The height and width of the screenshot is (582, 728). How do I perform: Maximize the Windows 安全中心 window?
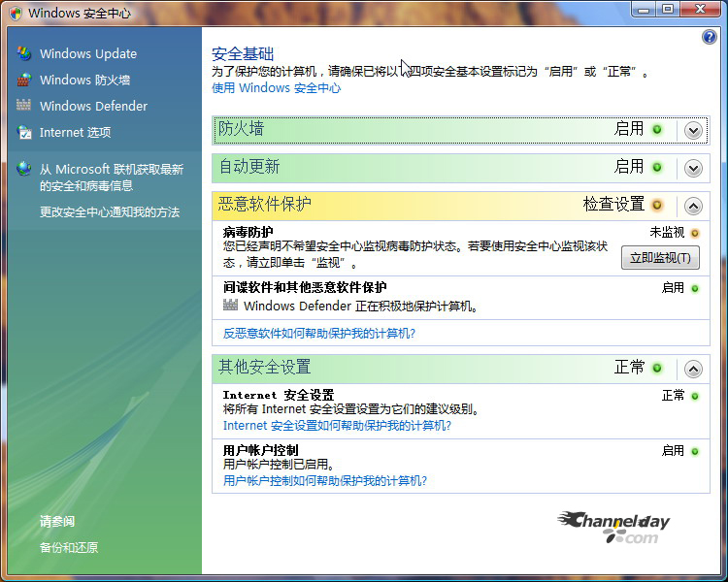click(x=668, y=10)
